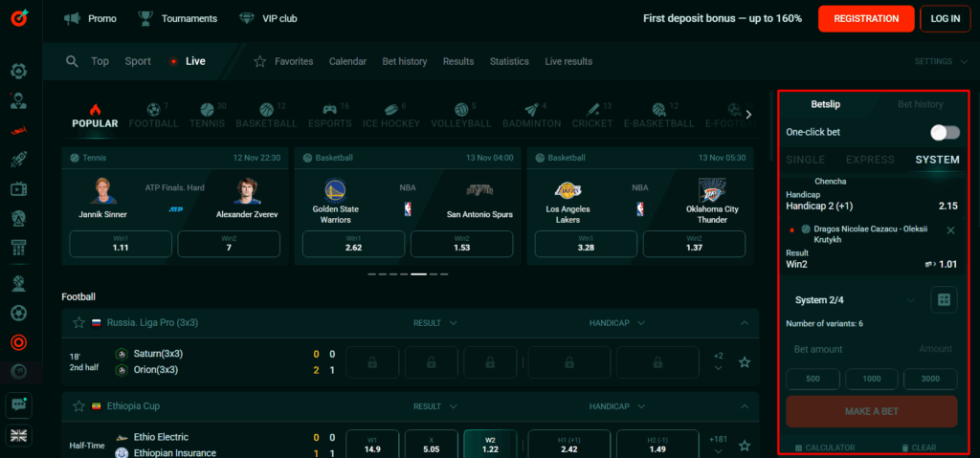Open the sports trophy icon in the sidebar

coord(19,283)
